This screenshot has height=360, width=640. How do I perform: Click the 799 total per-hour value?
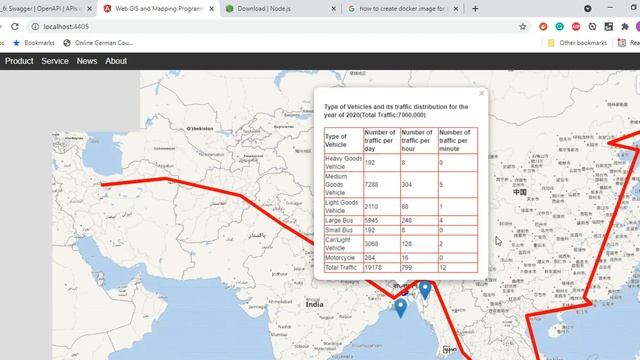[407, 268]
